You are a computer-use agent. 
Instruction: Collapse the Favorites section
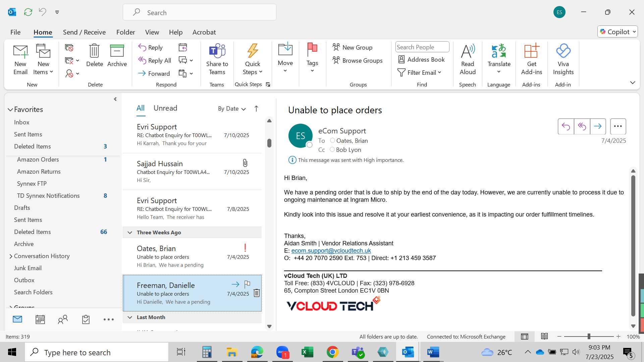pyautogui.click(x=10, y=110)
